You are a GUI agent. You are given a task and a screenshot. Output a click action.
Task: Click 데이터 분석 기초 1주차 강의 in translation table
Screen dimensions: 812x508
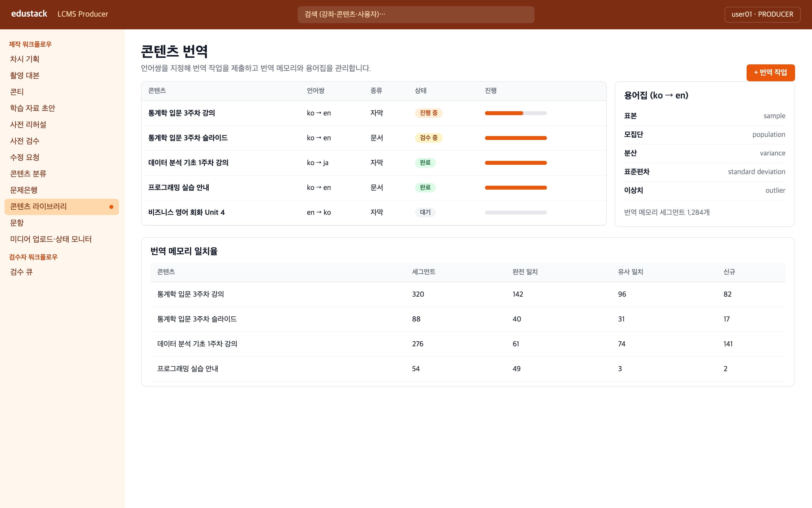[188, 163]
